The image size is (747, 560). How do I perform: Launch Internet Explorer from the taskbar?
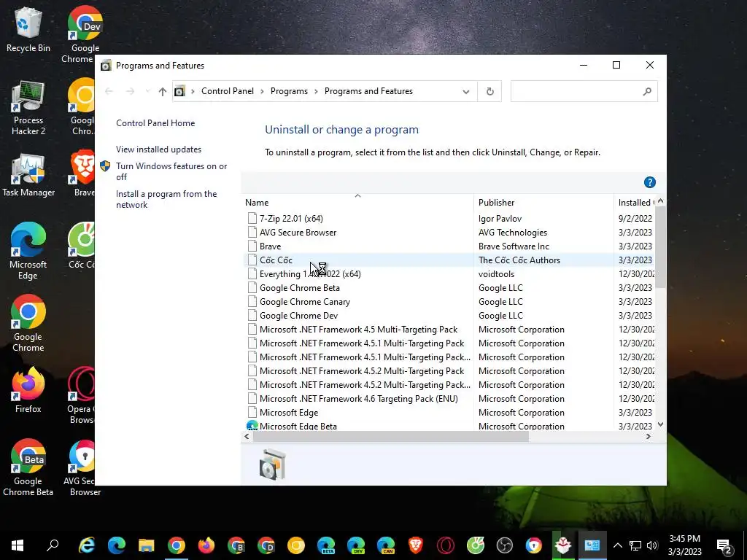coord(87,545)
